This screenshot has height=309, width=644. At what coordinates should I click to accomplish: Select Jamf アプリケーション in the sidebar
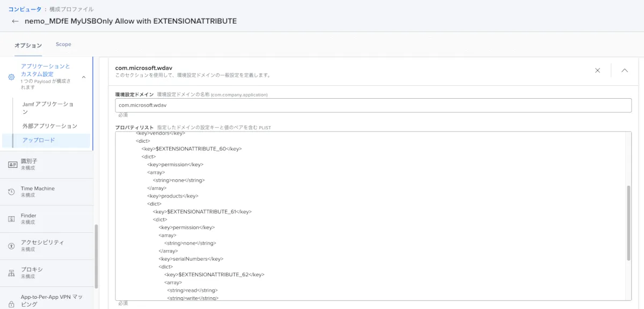[48, 107]
